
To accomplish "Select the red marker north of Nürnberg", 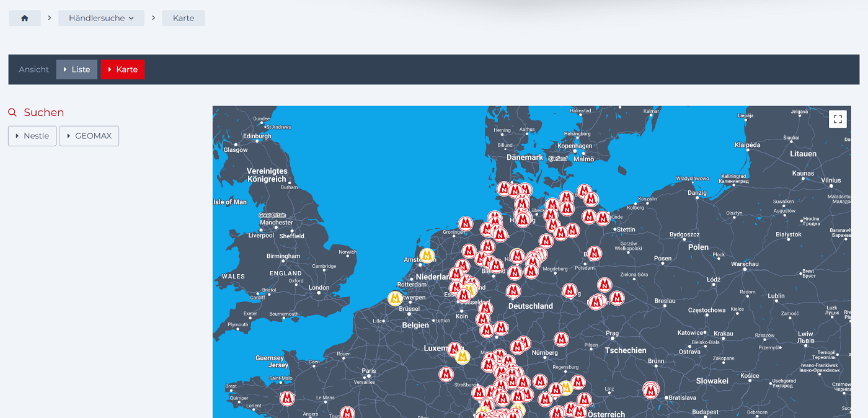I will (x=561, y=339).
